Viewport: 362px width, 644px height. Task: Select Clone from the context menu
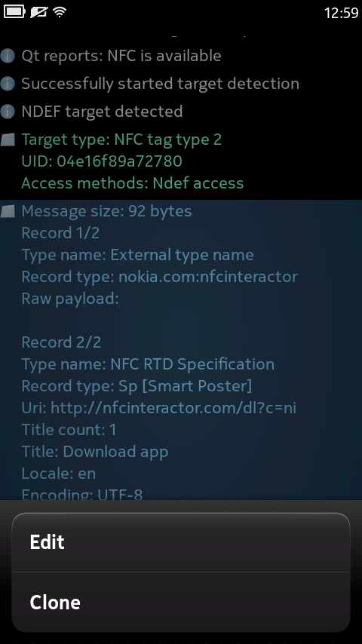(181, 602)
